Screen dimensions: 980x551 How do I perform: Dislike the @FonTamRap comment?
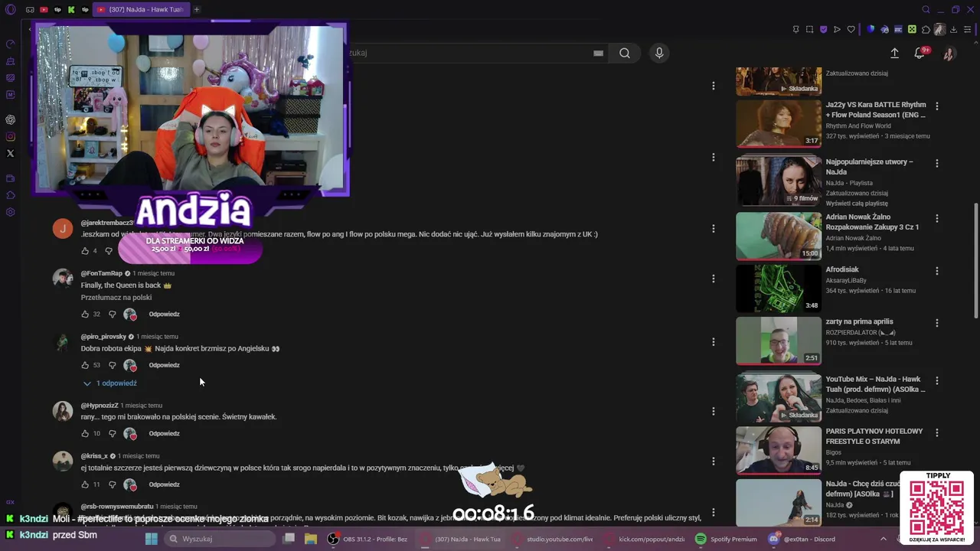pos(112,314)
